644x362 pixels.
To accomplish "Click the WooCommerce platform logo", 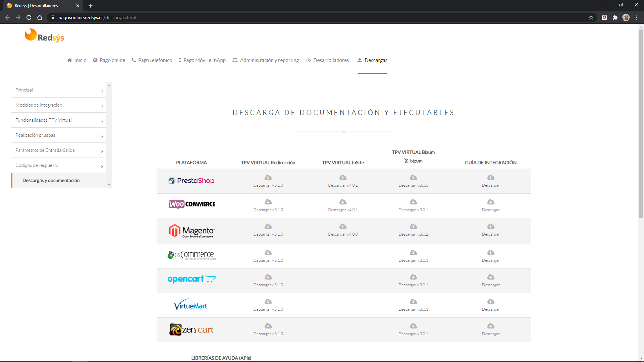I will (192, 204).
